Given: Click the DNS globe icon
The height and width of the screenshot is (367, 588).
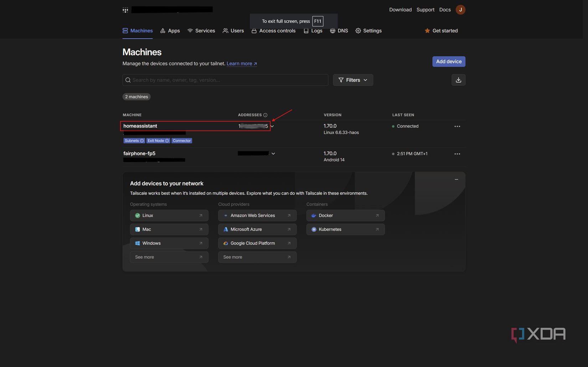Looking at the screenshot, I should click(x=332, y=31).
